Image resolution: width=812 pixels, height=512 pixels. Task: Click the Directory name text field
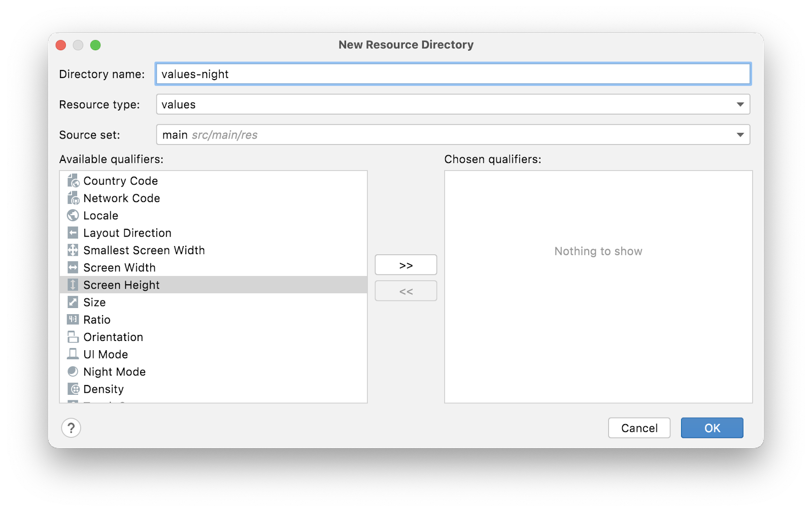[x=453, y=74]
